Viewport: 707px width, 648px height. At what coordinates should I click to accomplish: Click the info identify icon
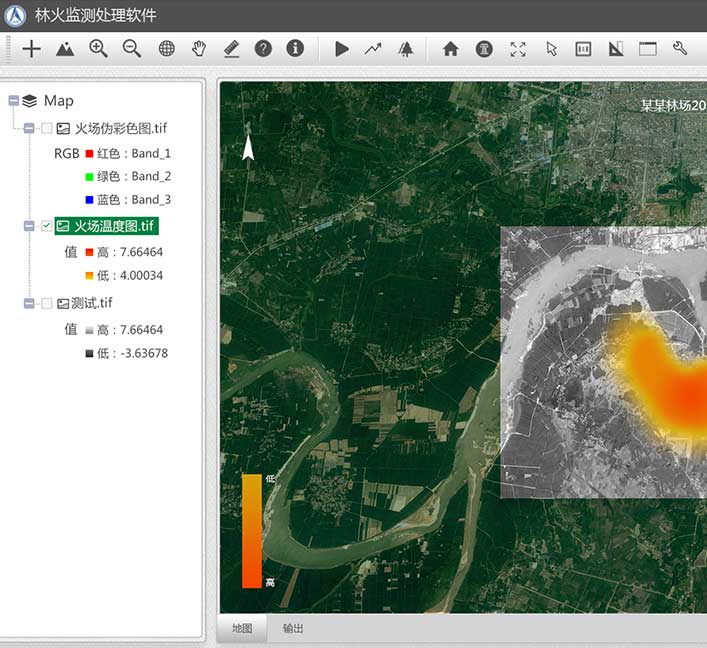click(295, 48)
